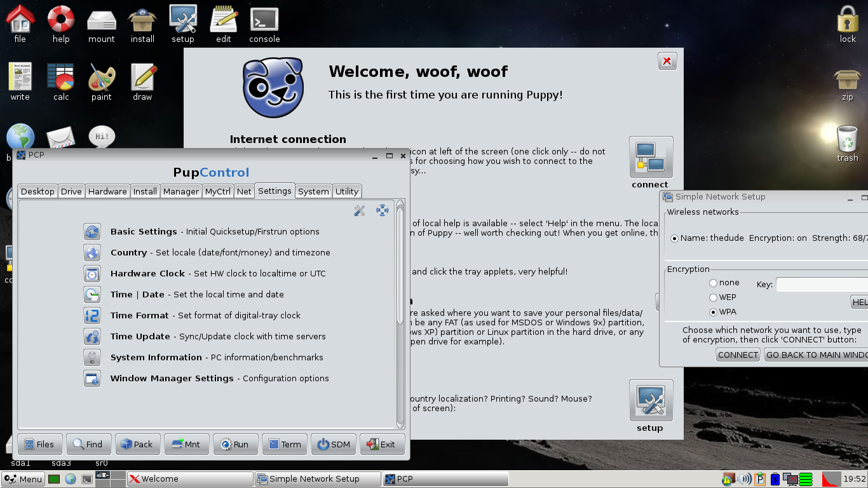
Task: Switch to the Desktop tab
Action: pyautogui.click(x=37, y=191)
